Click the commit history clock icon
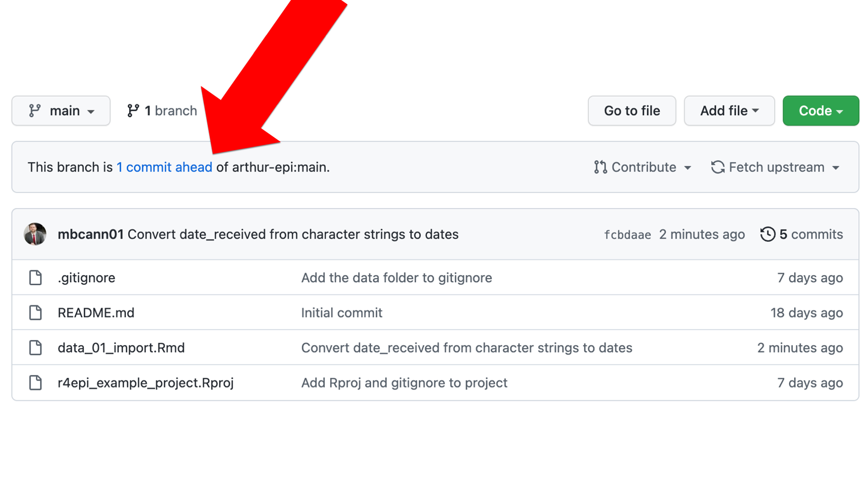This screenshot has width=868, height=488. coord(768,234)
